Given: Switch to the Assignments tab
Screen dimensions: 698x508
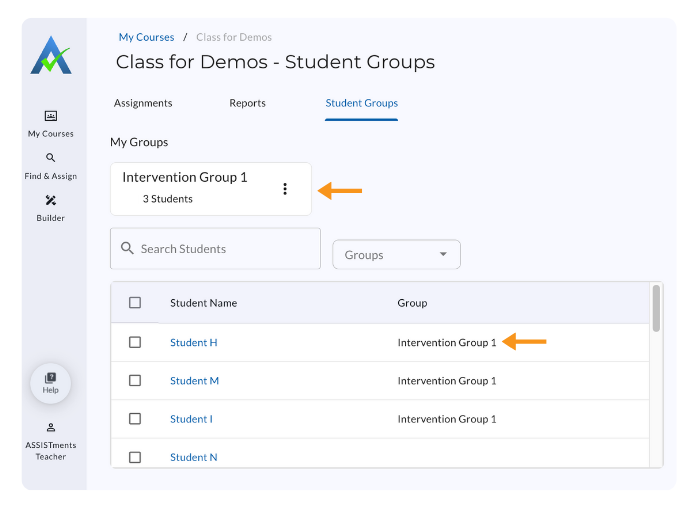Looking at the screenshot, I should 143,103.
